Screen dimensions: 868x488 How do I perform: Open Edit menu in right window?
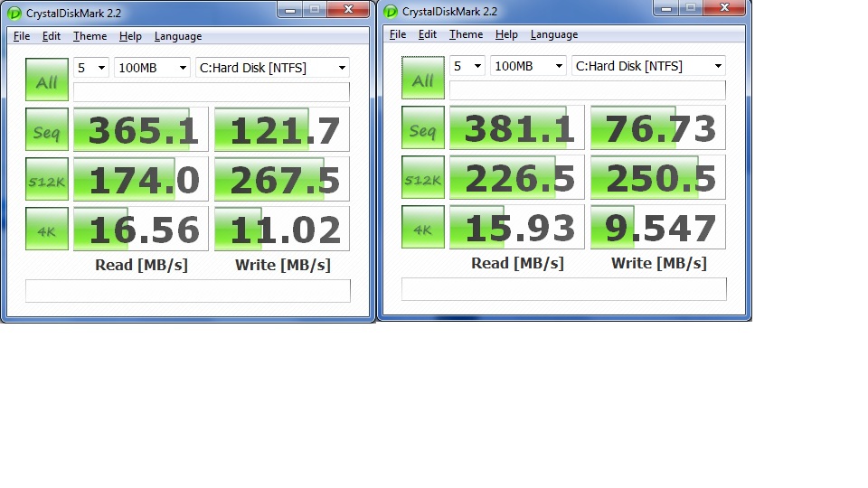click(x=427, y=34)
